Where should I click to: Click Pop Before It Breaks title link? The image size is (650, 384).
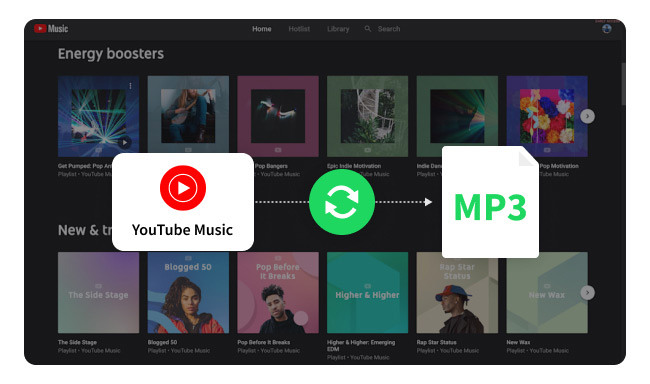point(264,343)
